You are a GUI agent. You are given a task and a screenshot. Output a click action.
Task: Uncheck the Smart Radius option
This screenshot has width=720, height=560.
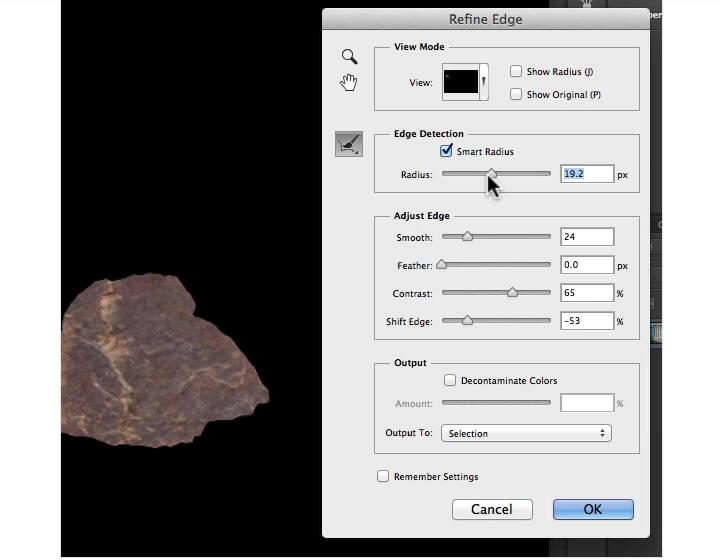pos(446,151)
